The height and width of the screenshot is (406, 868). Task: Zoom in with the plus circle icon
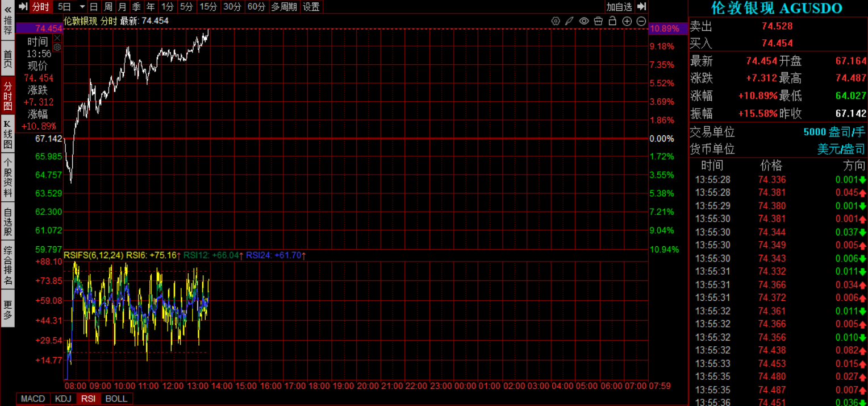627,21
